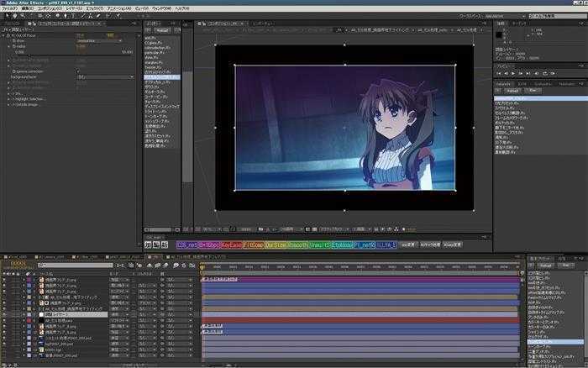Select the Pen tool in the toolbar

[66, 16]
